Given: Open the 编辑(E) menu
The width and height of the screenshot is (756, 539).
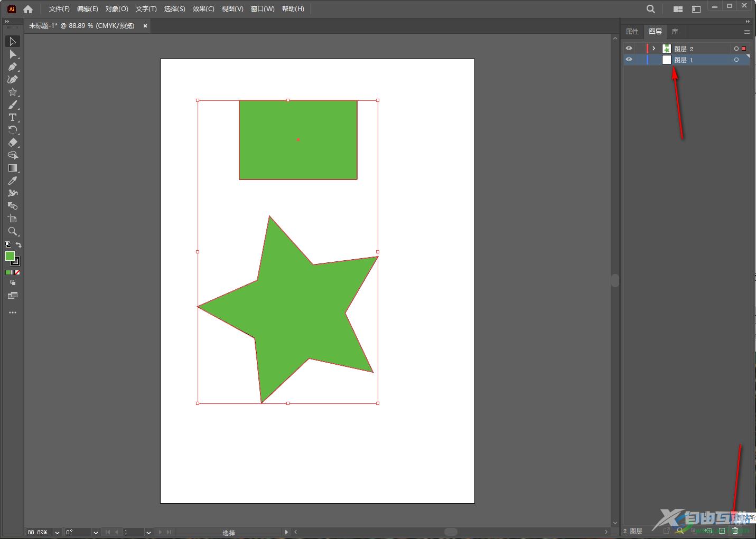Looking at the screenshot, I should (88, 9).
